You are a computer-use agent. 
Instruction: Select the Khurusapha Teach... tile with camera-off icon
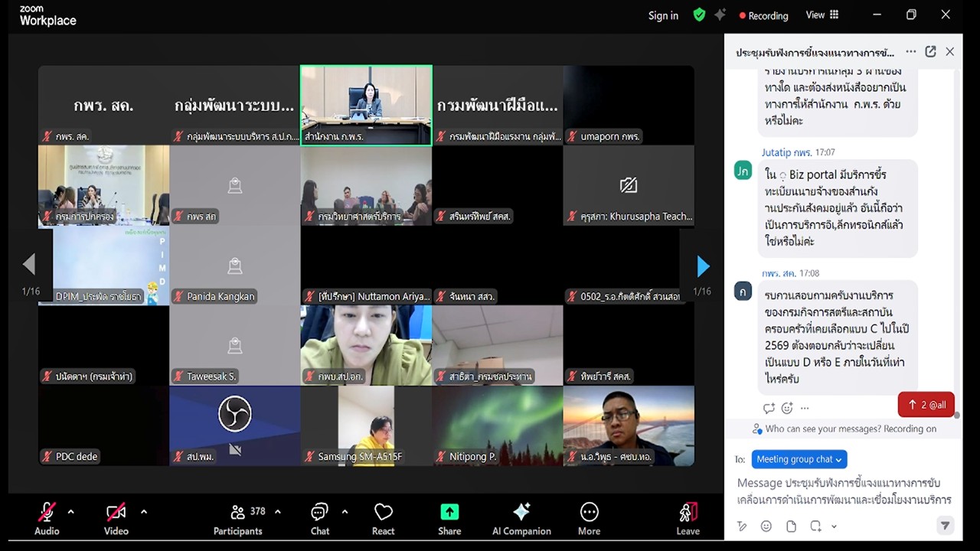[629, 185]
